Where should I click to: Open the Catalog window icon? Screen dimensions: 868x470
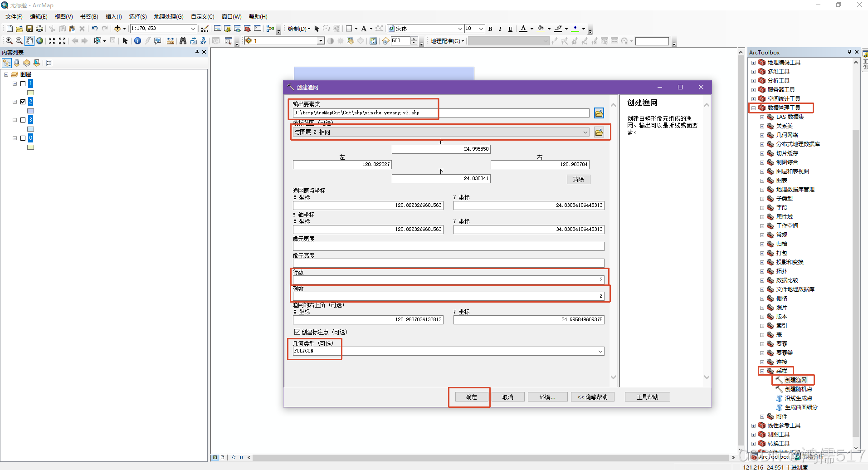[228, 29]
